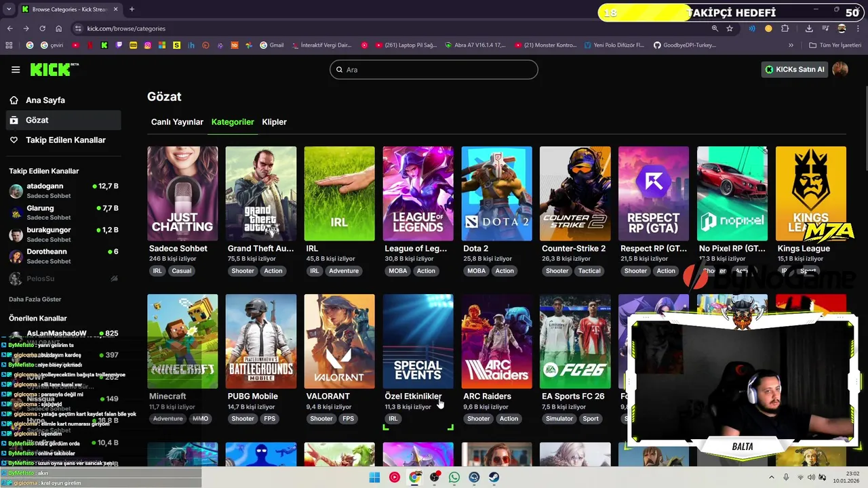868x488 pixels.
Task: Click the Simulator tag under EA Sports FC 26
Action: tap(559, 419)
